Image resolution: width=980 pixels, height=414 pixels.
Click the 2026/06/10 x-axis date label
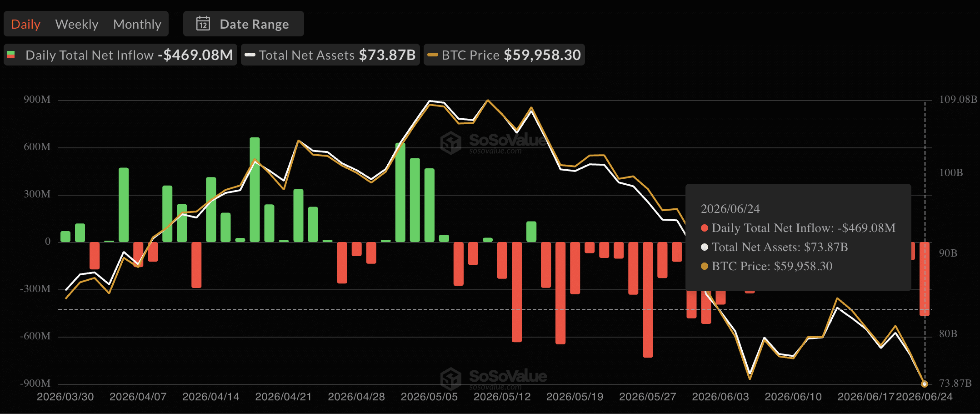pyautogui.click(x=793, y=397)
